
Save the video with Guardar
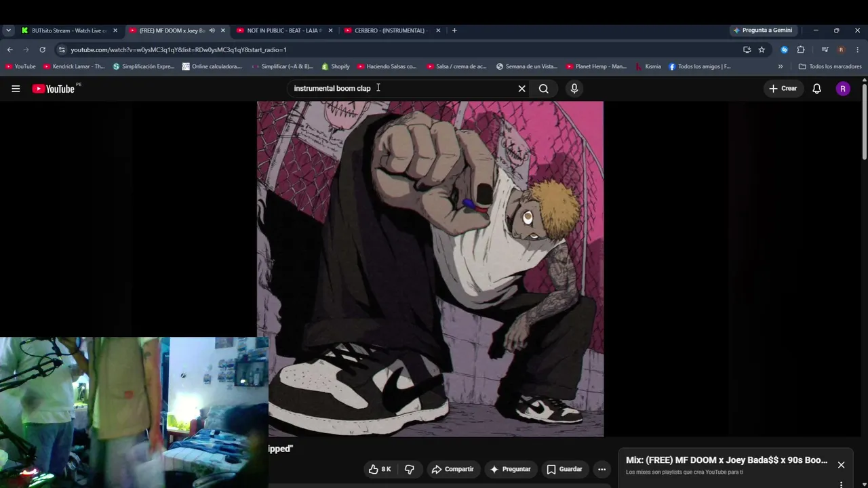(564, 469)
